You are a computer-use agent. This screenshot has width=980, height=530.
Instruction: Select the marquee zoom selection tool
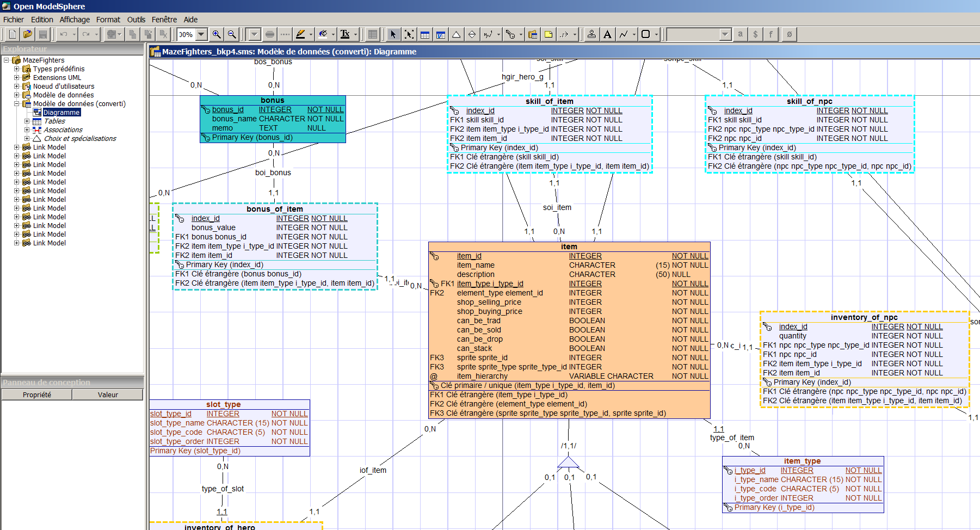tap(409, 34)
